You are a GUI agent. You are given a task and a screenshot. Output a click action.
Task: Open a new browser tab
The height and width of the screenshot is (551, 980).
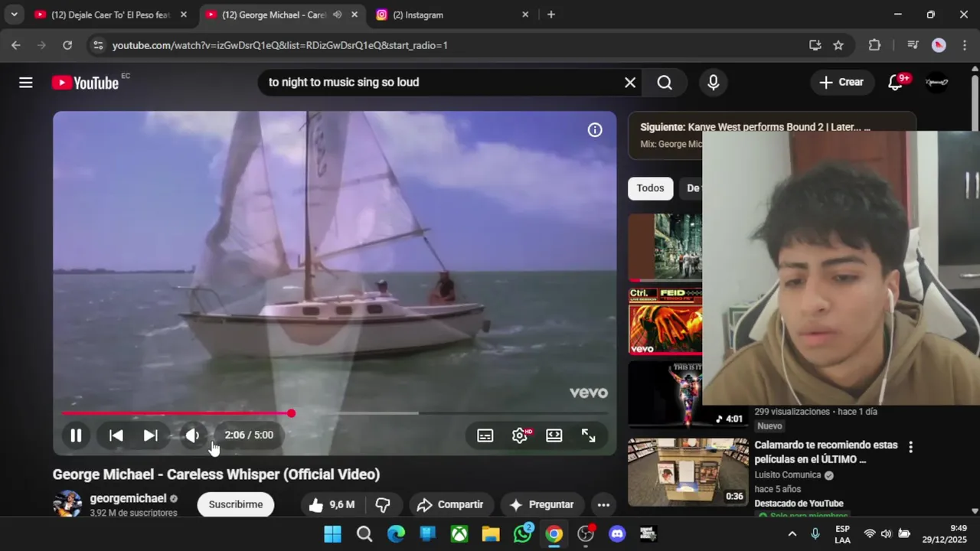551,15
